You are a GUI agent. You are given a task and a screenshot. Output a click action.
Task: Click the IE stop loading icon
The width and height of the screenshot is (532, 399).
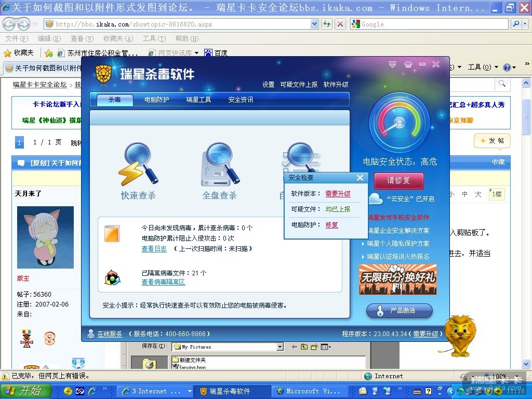point(340,24)
